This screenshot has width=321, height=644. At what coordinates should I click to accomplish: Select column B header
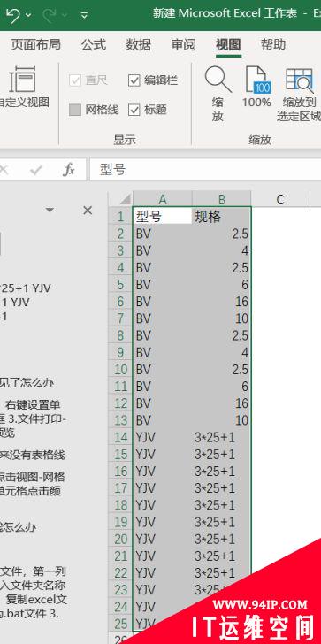coord(222,200)
